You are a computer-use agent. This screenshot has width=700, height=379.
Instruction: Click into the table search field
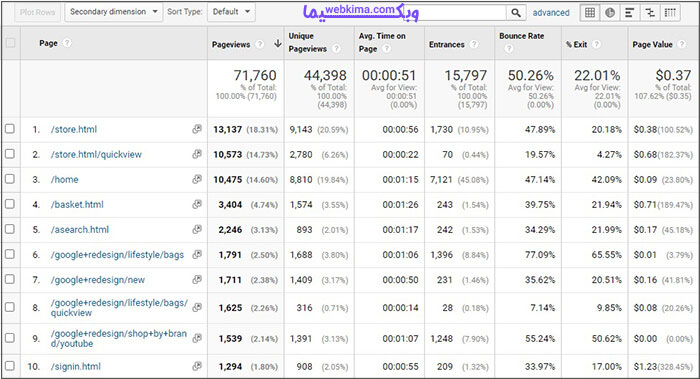tap(454, 12)
